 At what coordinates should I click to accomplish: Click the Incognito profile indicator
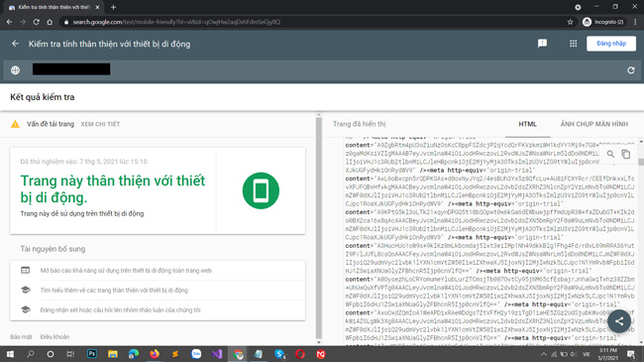pos(603,22)
